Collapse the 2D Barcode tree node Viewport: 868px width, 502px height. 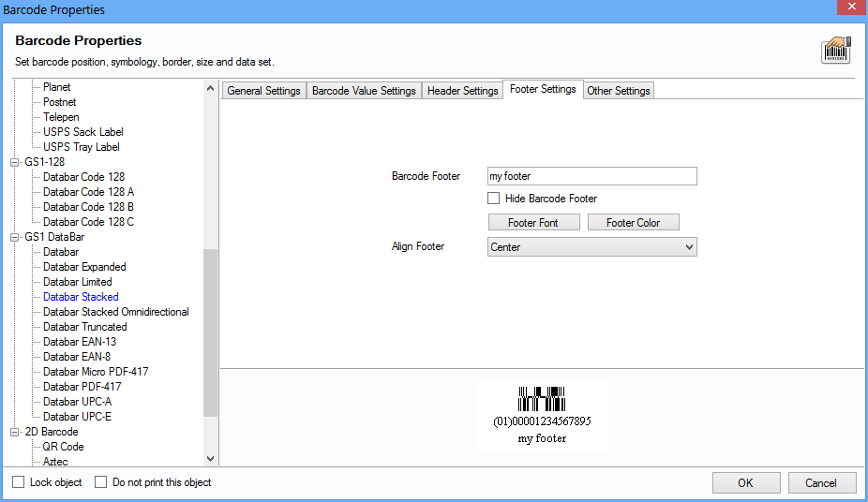click(15, 432)
